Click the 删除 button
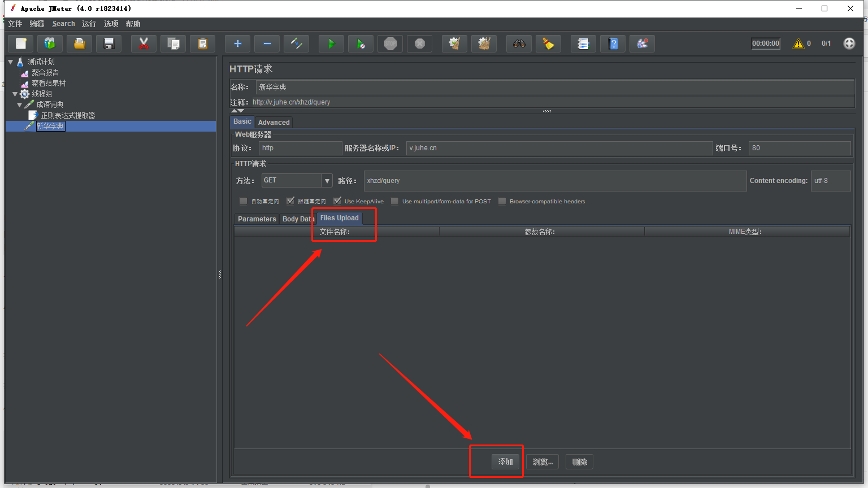 tap(579, 461)
